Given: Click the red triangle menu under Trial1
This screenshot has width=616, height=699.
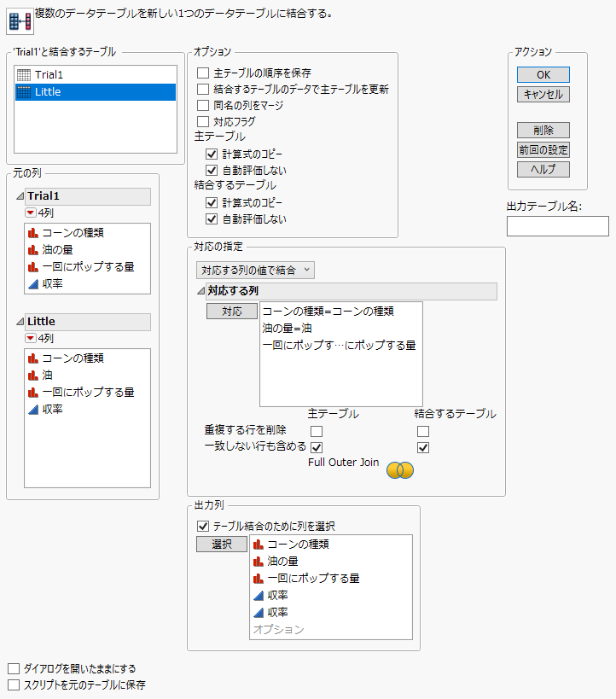Looking at the screenshot, I should pyautogui.click(x=31, y=213).
